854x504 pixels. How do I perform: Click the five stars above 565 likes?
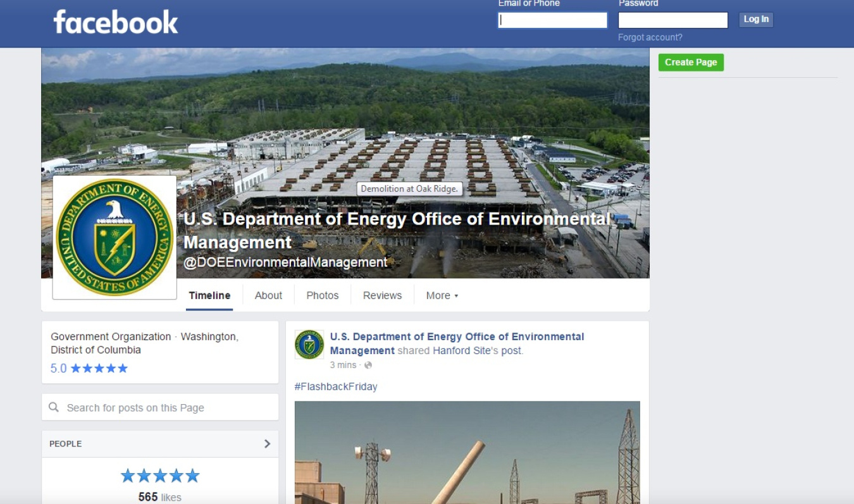coord(160,476)
